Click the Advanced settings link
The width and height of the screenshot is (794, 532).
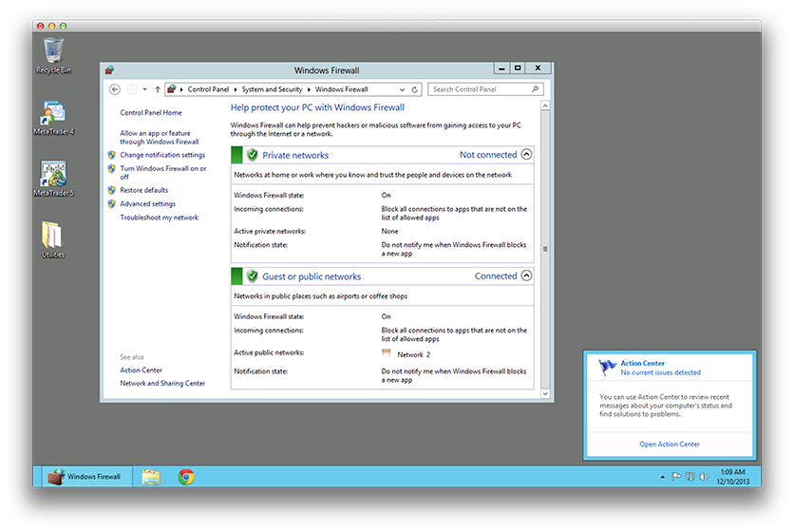click(x=147, y=203)
